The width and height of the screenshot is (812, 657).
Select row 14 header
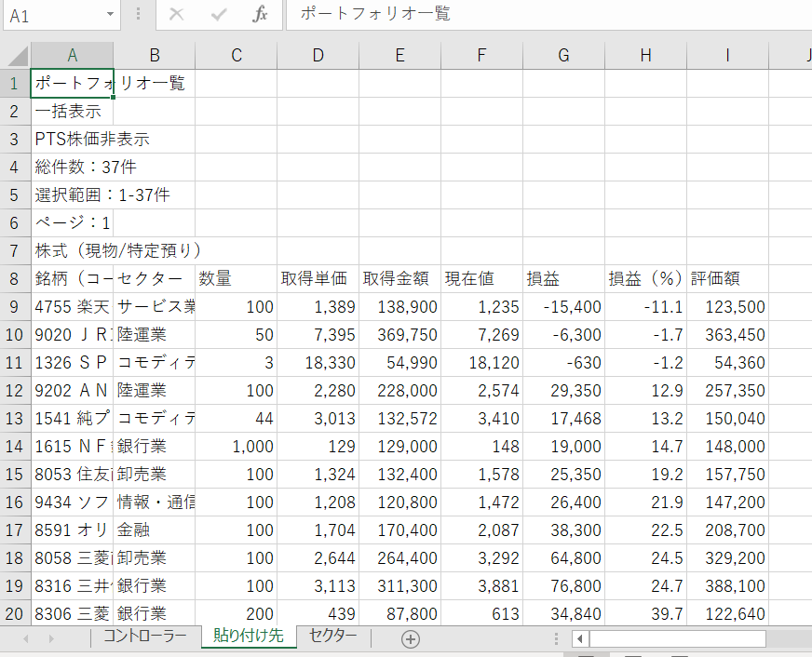15,447
